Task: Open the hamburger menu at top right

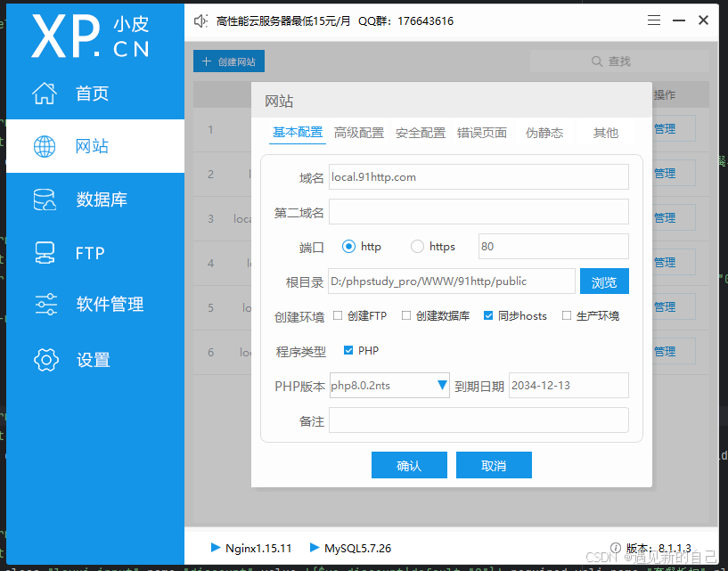Action: point(653,20)
